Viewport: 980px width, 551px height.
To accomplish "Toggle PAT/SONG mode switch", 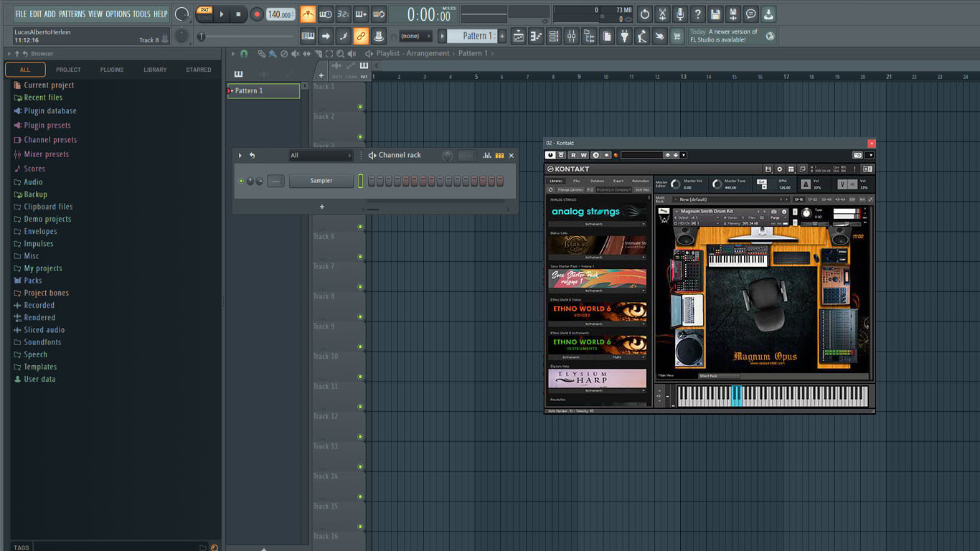I will [204, 14].
